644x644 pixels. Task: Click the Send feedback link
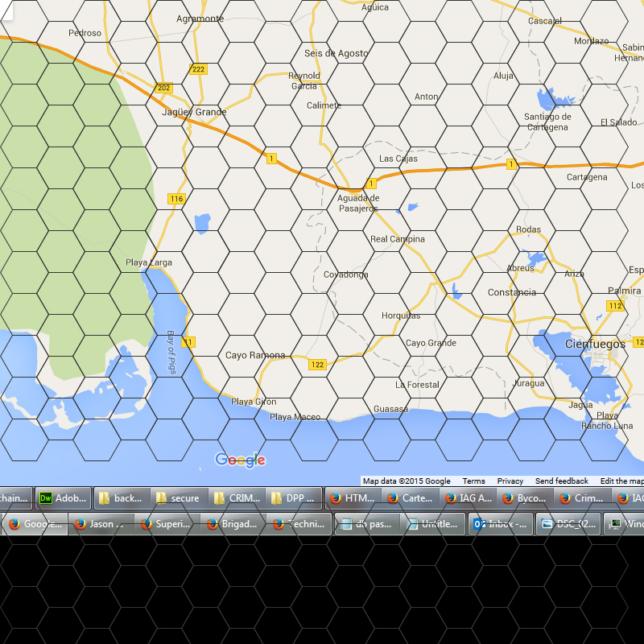pyautogui.click(x=561, y=481)
